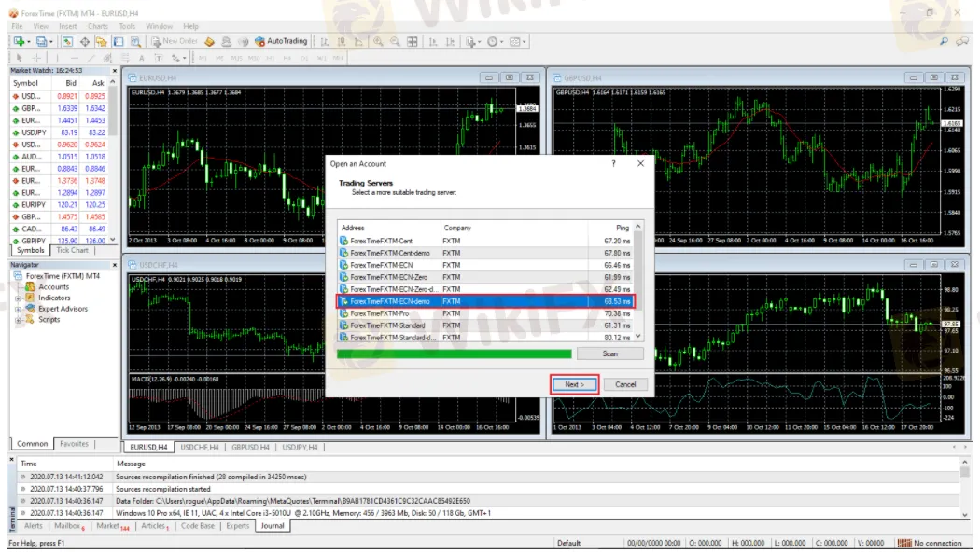The width and height of the screenshot is (980, 554).
Task: Open the New Chart dropdown arrow
Action: click(29, 42)
